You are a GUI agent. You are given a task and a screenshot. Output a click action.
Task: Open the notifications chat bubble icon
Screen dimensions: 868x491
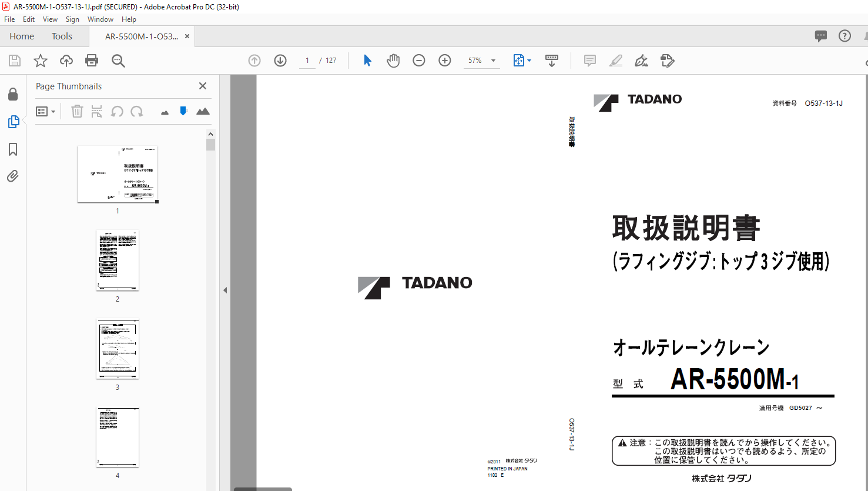click(x=821, y=36)
